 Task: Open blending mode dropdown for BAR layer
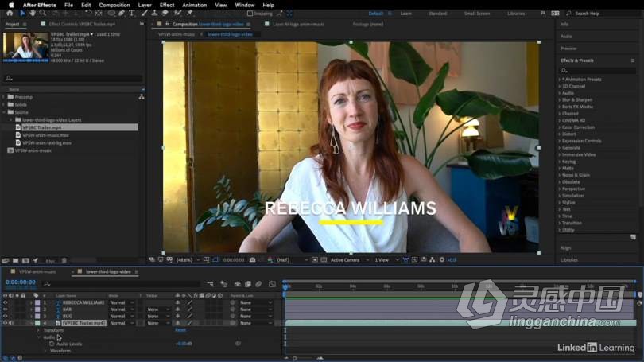click(122, 309)
